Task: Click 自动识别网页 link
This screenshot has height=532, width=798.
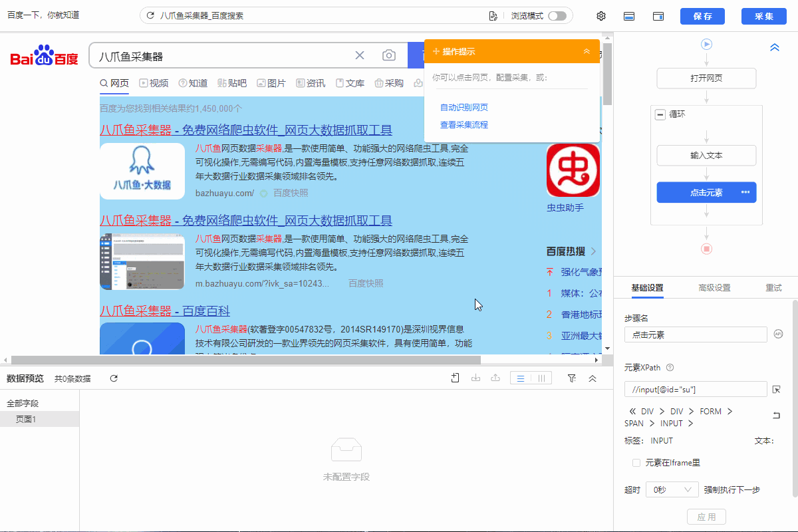Action: [x=464, y=107]
